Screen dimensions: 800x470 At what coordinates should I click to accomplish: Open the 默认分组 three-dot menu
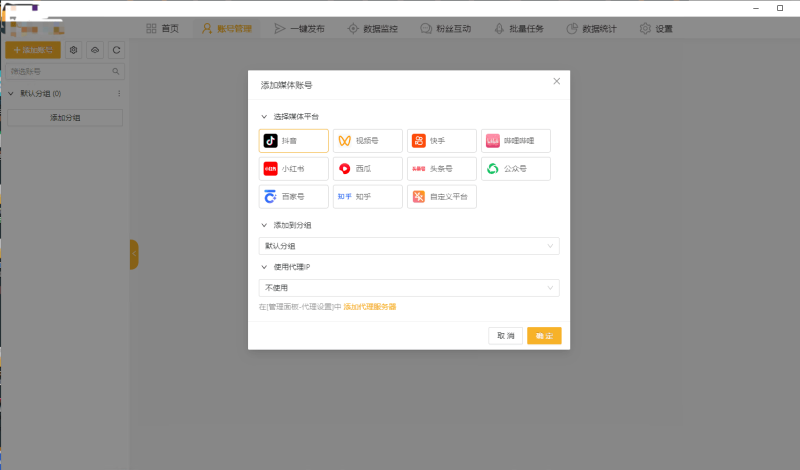(x=119, y=93)
